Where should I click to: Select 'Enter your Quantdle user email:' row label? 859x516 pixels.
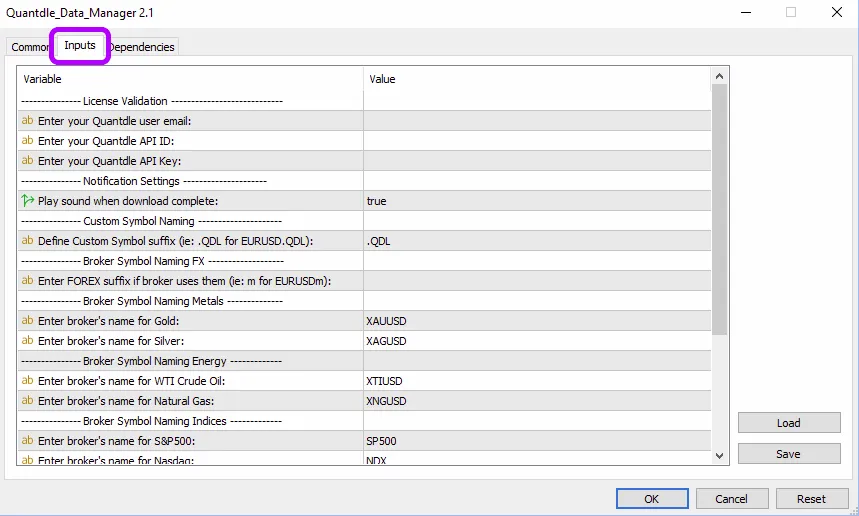[114, 121]
